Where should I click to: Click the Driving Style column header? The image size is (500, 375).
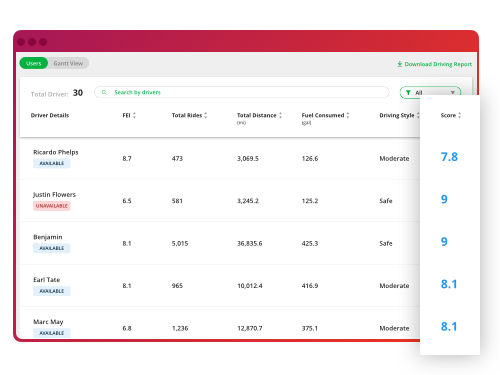[x=397, y=115]
